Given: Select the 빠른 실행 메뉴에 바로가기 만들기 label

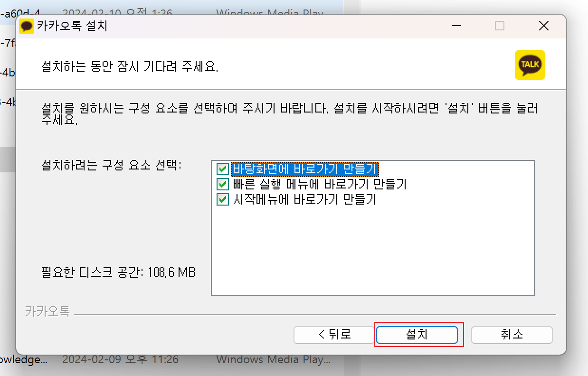Looking at the screenshot, I should (x=320, y=184).
